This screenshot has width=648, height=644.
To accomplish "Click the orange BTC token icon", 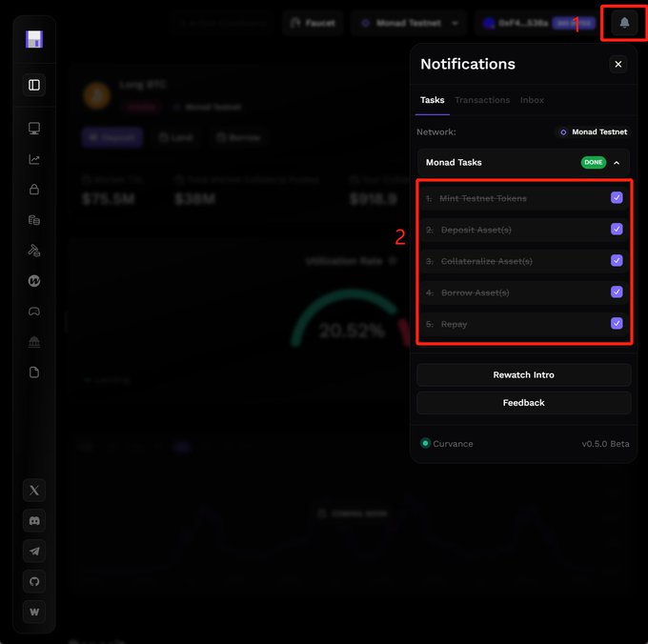I will pos(96,95).
